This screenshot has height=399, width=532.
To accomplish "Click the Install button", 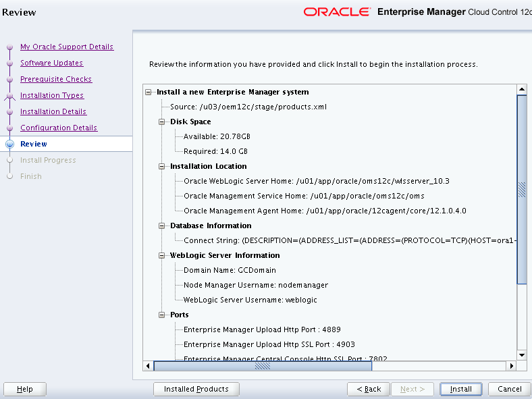I will (460, 389).
